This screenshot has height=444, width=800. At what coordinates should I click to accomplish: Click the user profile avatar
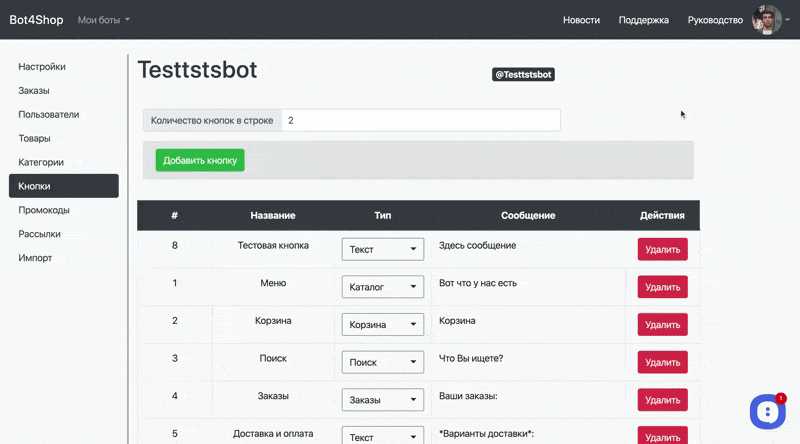click(x=766, y=20)
